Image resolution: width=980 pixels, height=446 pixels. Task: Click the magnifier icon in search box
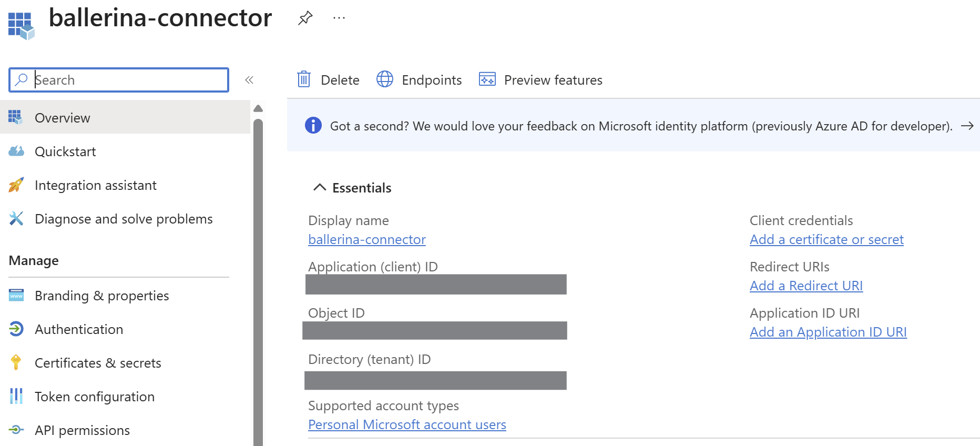pyautogui.click(x=22, y=79)
